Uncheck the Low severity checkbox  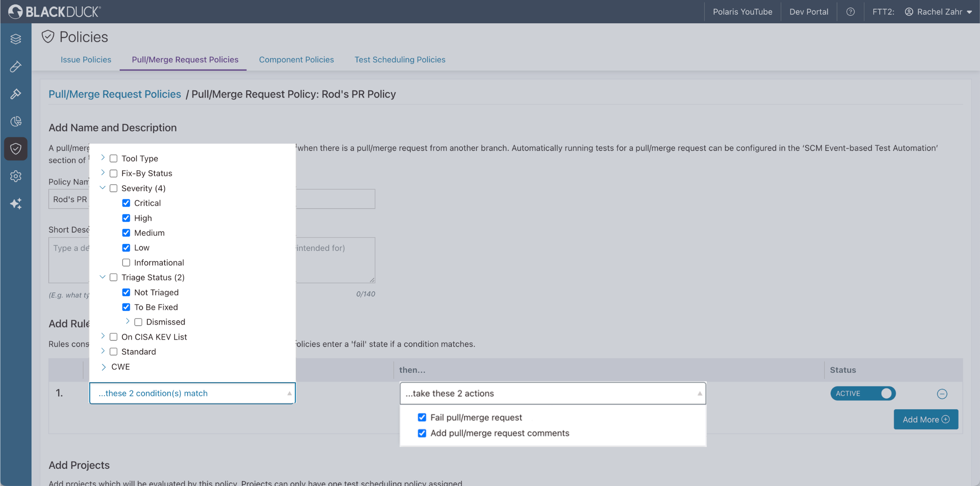pos(126,247)
